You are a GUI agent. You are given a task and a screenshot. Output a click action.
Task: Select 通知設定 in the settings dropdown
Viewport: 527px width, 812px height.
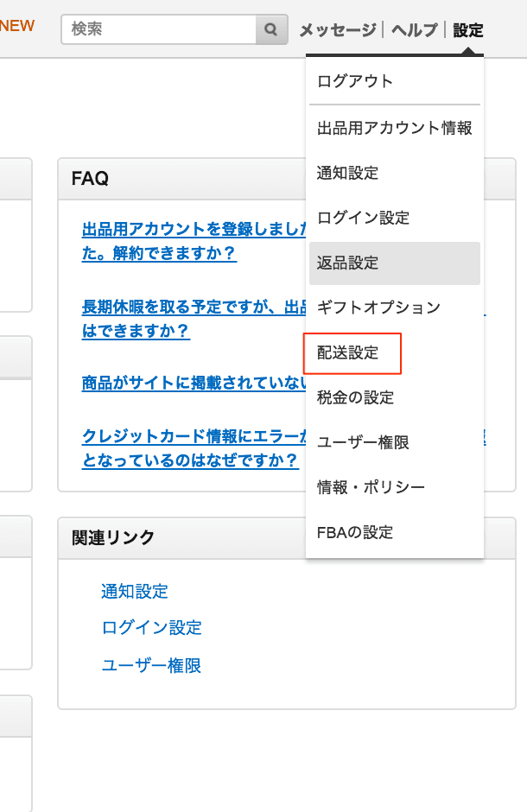(x=348, y=173)
